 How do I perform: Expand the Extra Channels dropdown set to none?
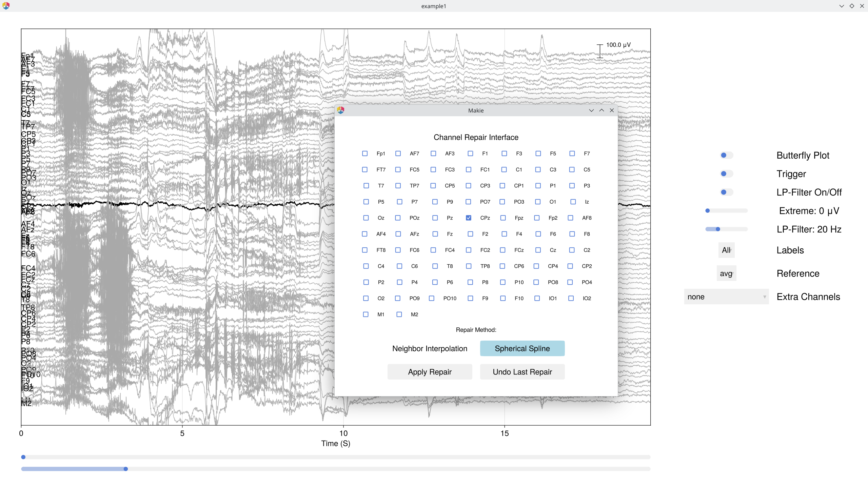pyautogui.click(x=726, y=297)
